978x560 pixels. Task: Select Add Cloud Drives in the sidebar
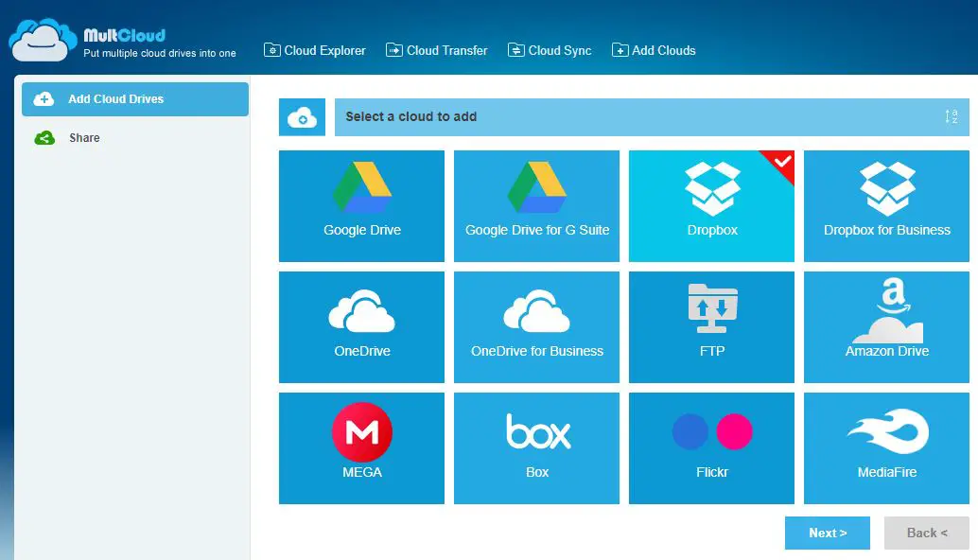tap(135, 99)
